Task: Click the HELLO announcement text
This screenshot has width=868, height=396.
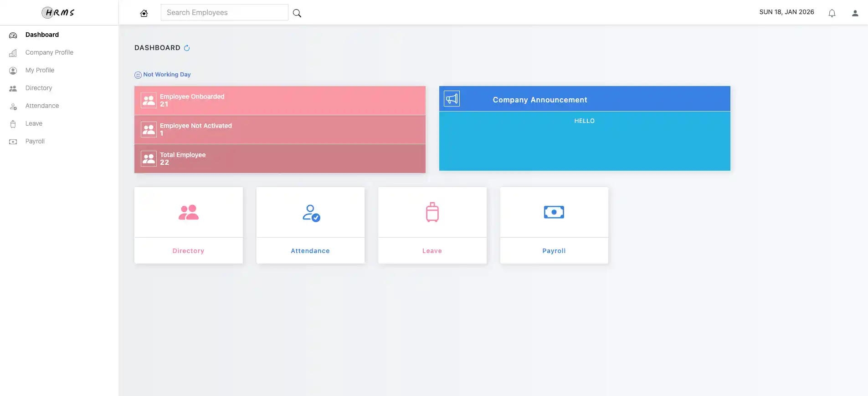Action: tap(585, 121)
